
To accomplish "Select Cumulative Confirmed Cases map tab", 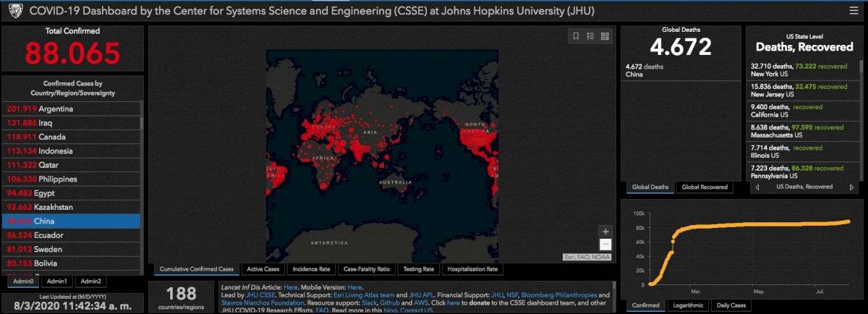I will pyautogui.click(x=197, y=269).
